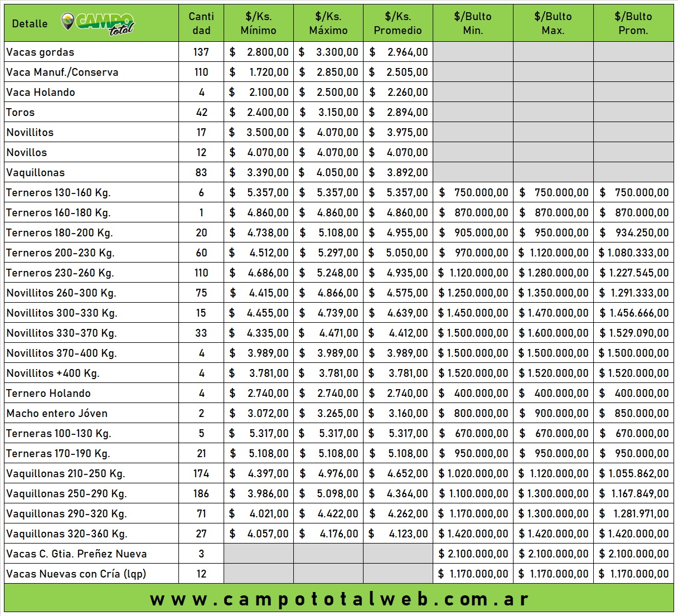The image size is (678, 616).
Task: Select the $/Ks. Promedio column header
Action: [x=398, y=23]
